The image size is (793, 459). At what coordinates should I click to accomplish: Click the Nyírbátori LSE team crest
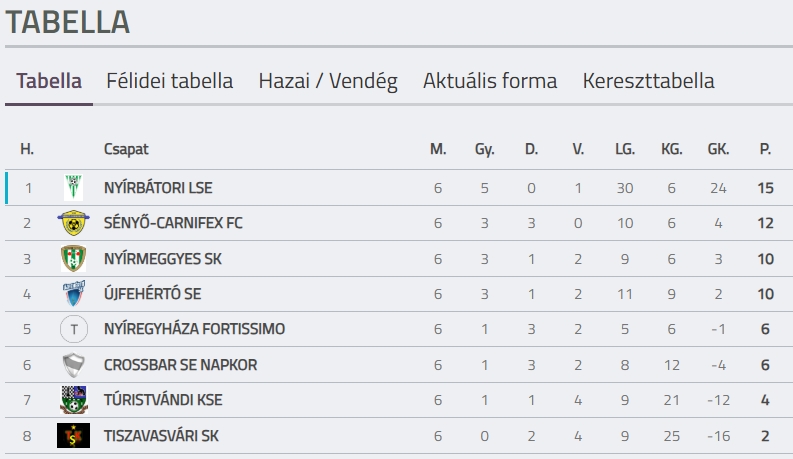coord(73,187)
